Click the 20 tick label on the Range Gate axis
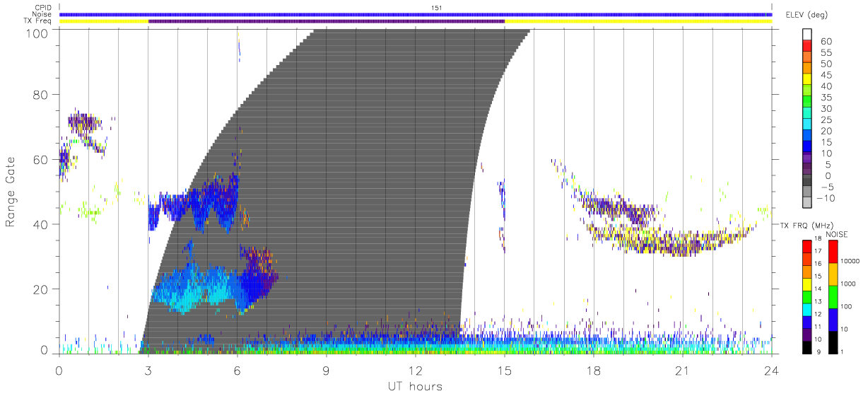The width and height of the screenshot is (868, 401). tap(42, 289)
